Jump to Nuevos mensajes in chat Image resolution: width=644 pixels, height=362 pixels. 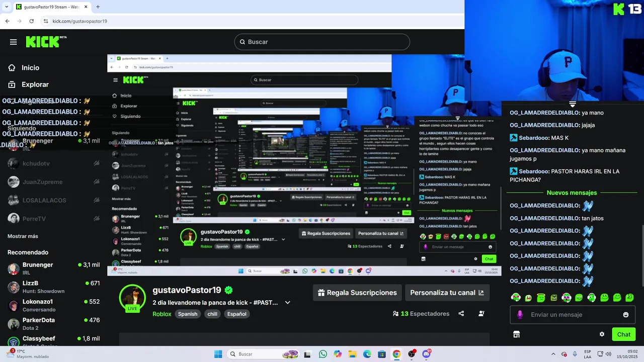[572, 193]
